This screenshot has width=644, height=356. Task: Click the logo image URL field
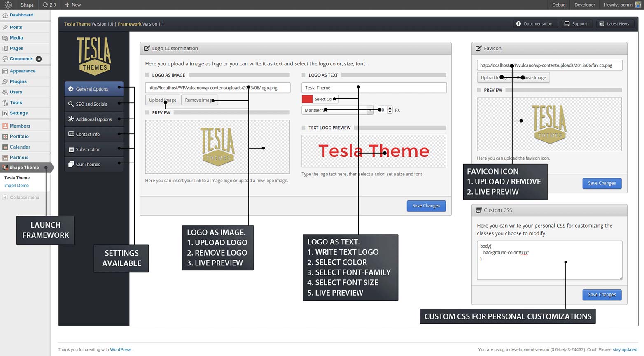pyautogui.click(x=217, y=88)
